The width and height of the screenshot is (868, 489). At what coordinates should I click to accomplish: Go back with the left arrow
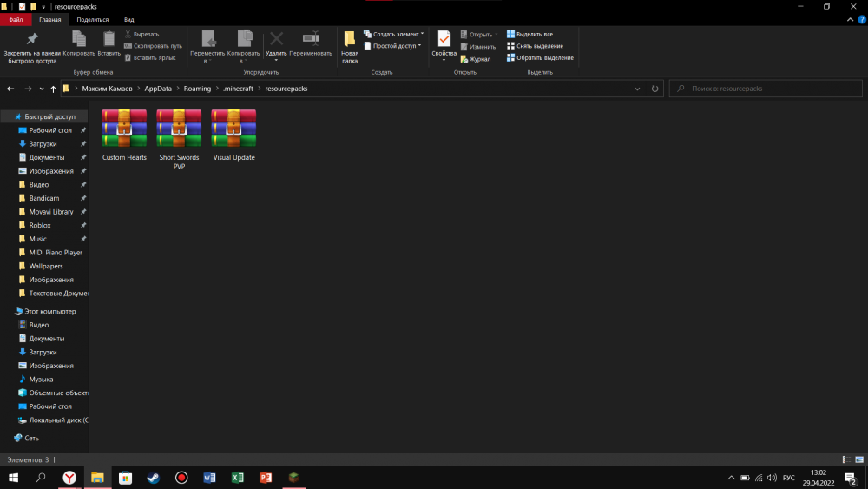(10, 89)
